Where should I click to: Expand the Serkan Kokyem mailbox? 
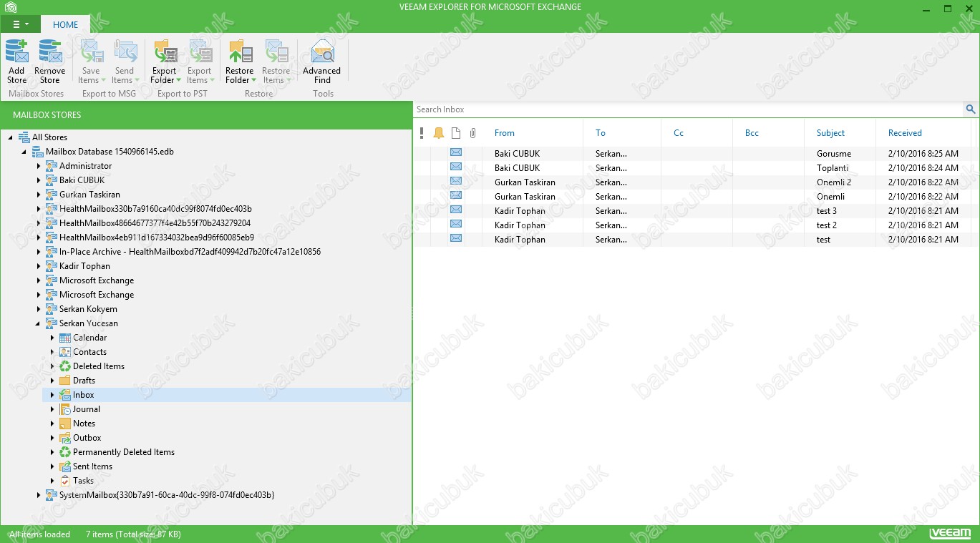[39, 309]
